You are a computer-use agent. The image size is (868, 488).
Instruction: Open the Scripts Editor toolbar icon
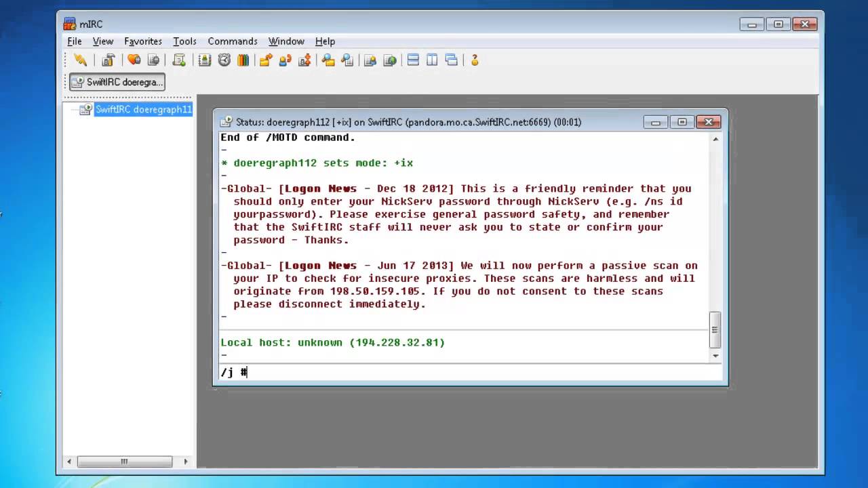tap(179, 60)
